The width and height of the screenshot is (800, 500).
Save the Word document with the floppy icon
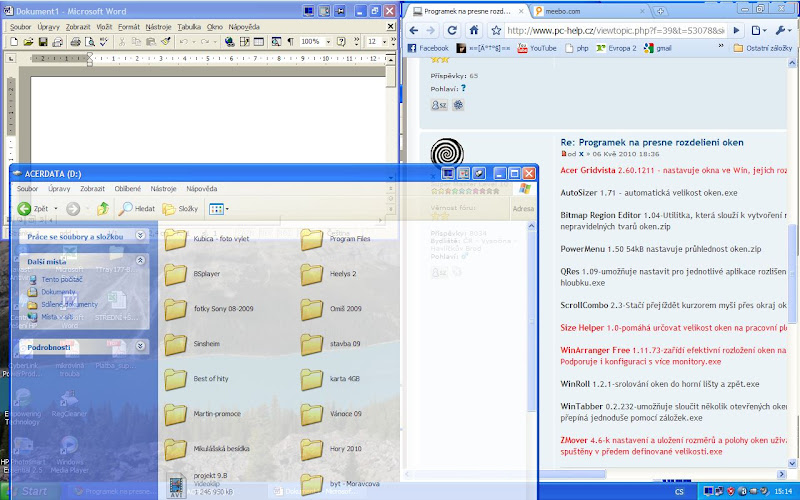click(43, 42)
